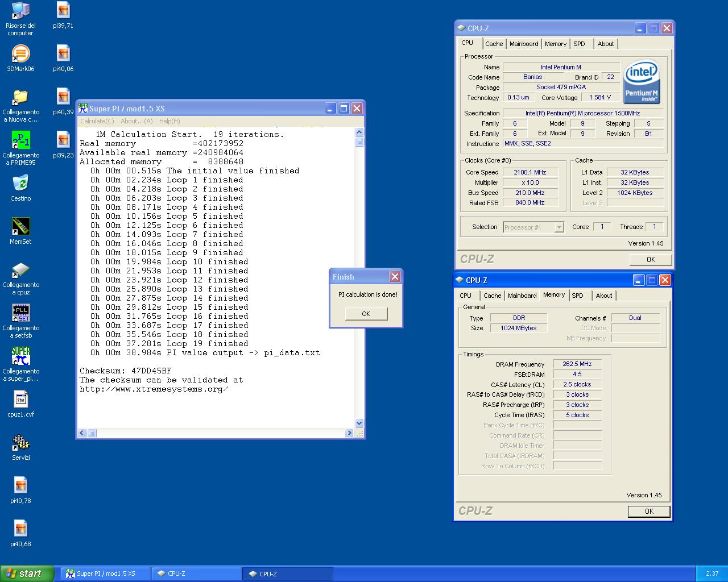Image resolution: width=728 pixels, height=582 pixels.
Task: Click the DRAM Frequency 262.5 MHz field
Action: 577,364
